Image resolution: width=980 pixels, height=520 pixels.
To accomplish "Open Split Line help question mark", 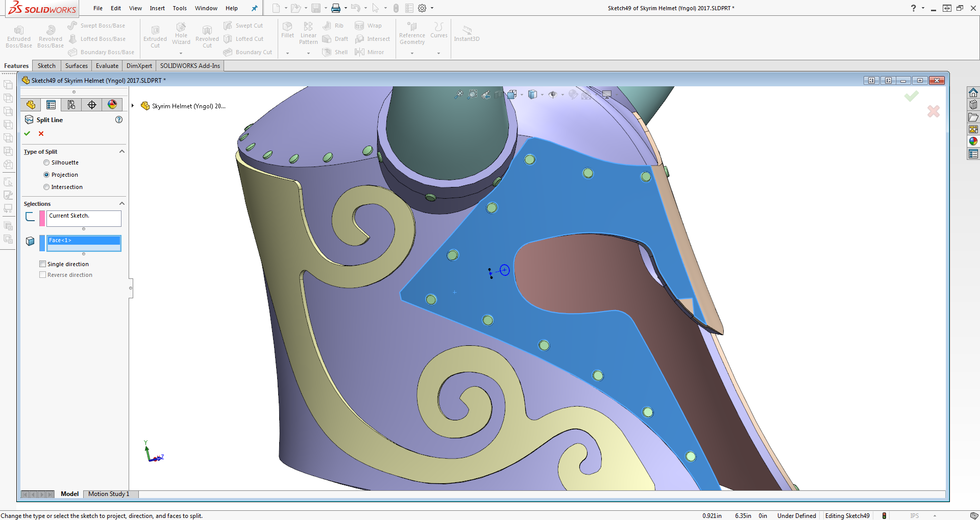I will point(119,120).
